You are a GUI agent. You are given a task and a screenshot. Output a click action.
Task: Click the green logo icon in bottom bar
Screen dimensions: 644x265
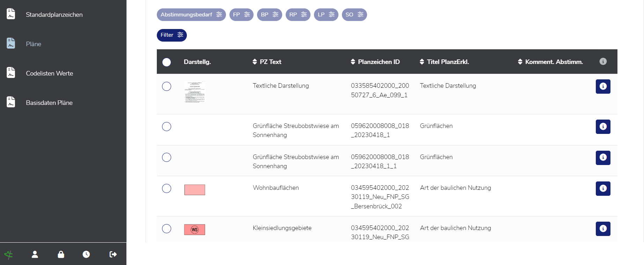(x=9, y=255)
